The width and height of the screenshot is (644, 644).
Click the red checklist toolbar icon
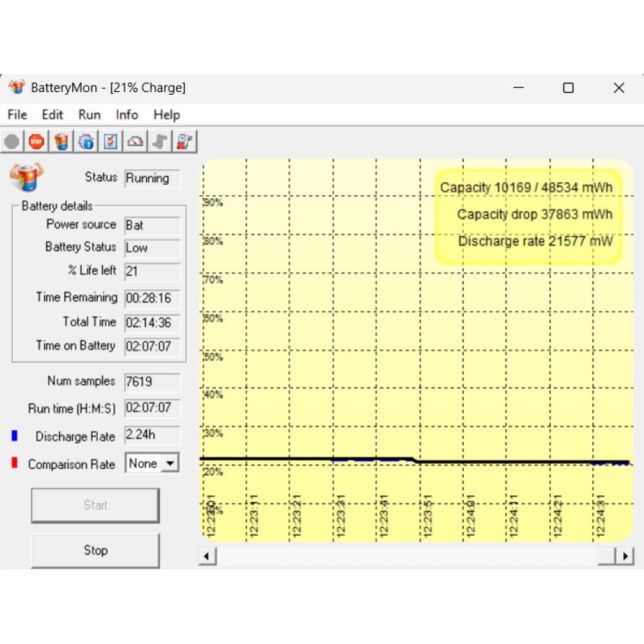click(111, 142)
